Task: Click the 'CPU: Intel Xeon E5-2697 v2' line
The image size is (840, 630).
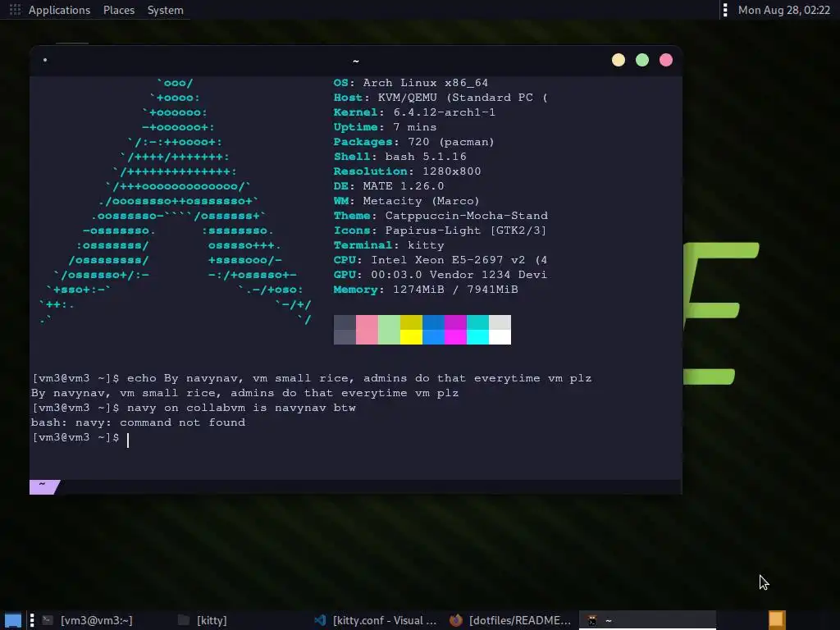Action: [441, 260]
